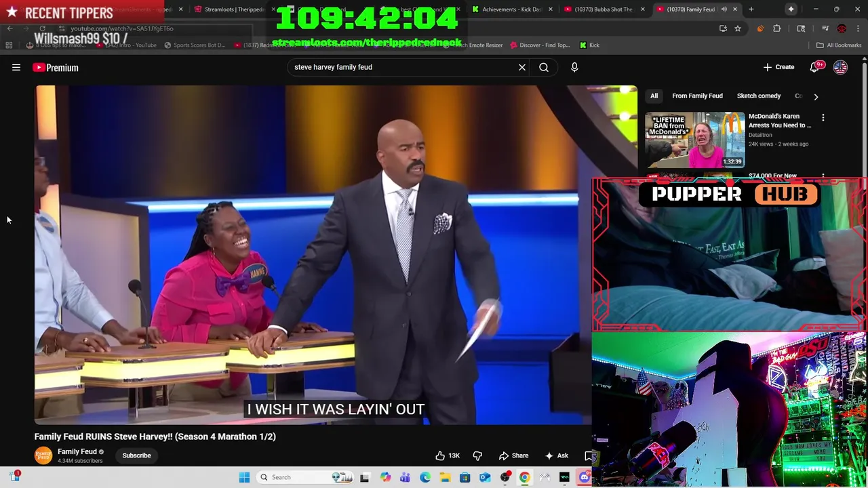Open the Extensions puzzle icon

click(x=777, y=28)
